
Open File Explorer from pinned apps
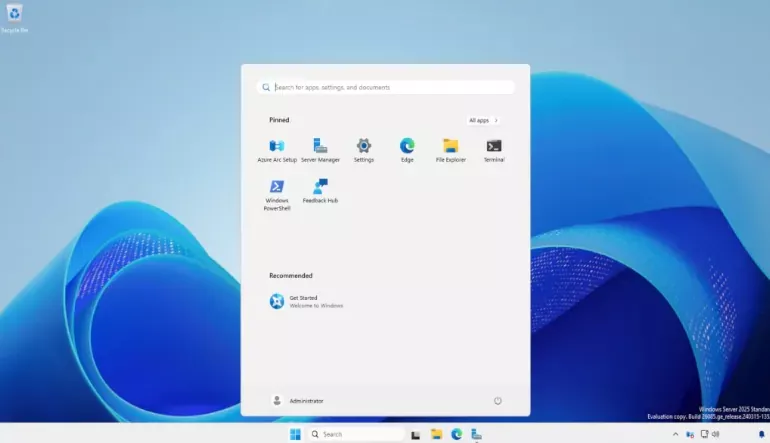coord(450,150)
